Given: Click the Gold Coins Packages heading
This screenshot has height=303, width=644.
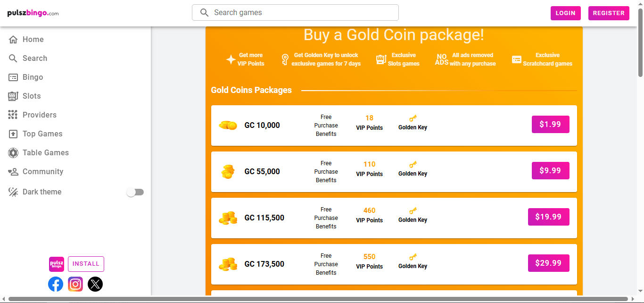Looking at the screenshot, I should coord(251,90).
